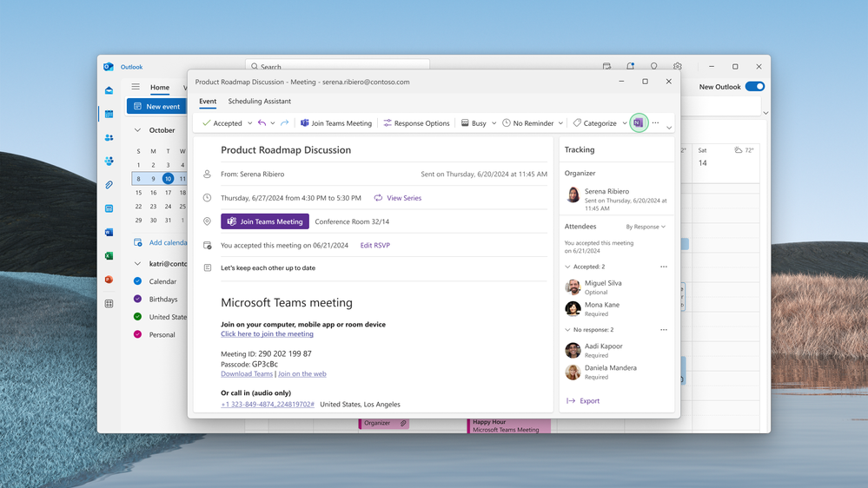This screenshot has width=868, height=488.
Task: Open options for Accepted attendees group
Action: coord(663,267)
